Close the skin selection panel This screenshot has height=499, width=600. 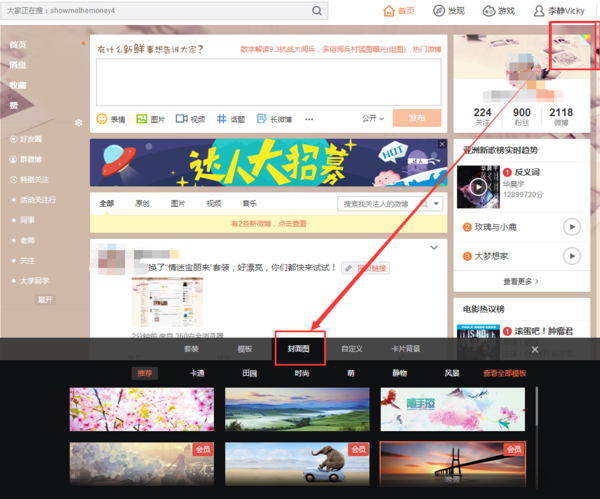pos(535,349)
